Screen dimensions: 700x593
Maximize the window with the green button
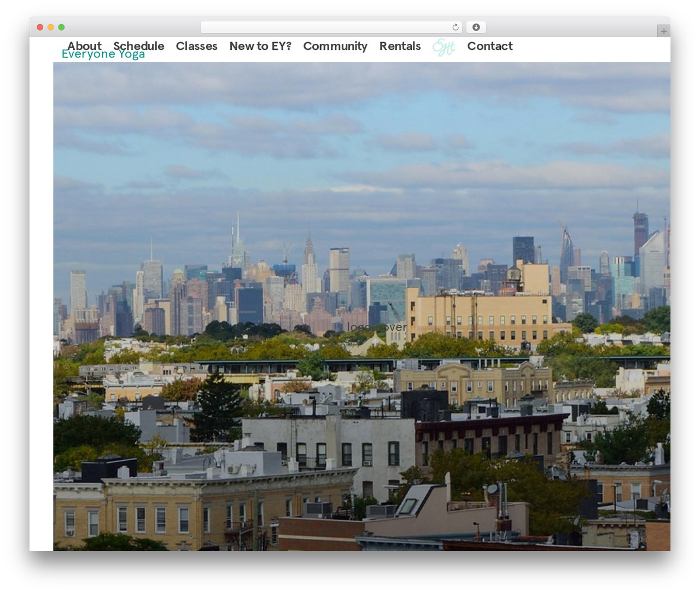pos(61,27)
